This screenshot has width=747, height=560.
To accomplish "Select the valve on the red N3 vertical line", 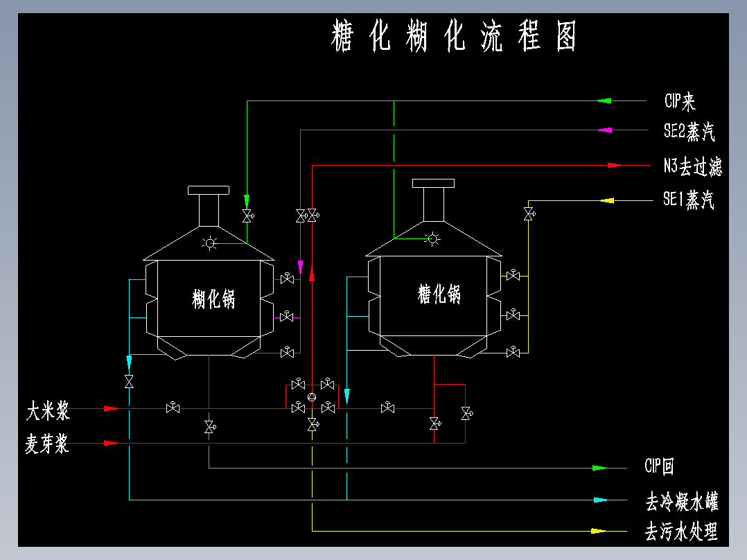I will pyautogui.click(x=313, y=216).
